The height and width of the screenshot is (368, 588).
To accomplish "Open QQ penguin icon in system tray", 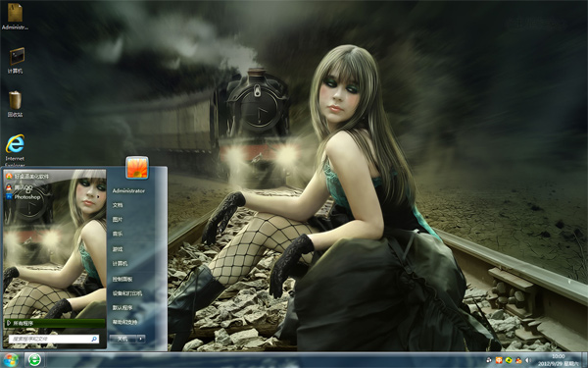I will click(518, 360).
